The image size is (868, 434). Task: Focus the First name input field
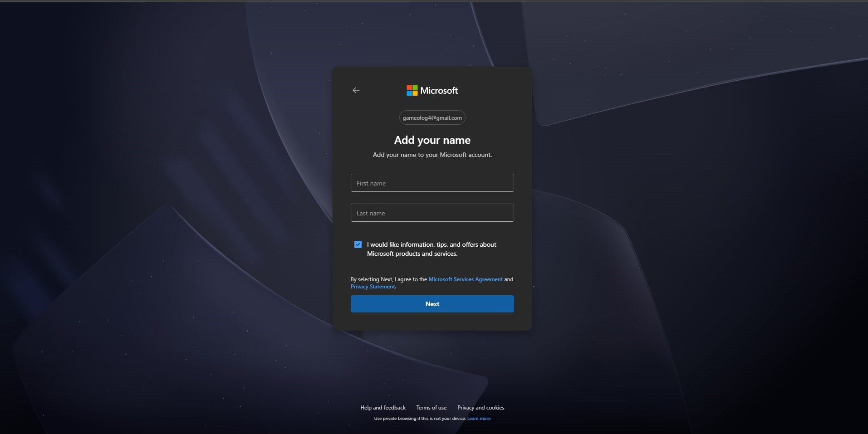tap(432, 183)
